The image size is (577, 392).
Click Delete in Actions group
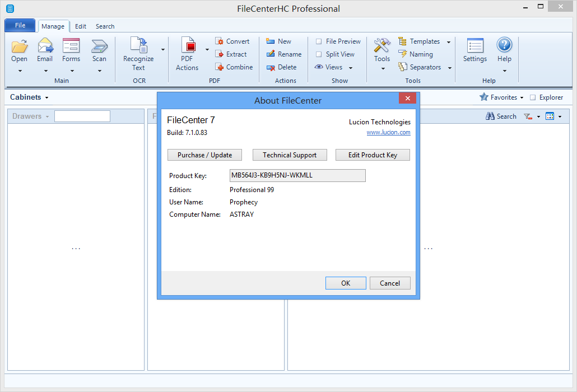(x=282, y=67)
